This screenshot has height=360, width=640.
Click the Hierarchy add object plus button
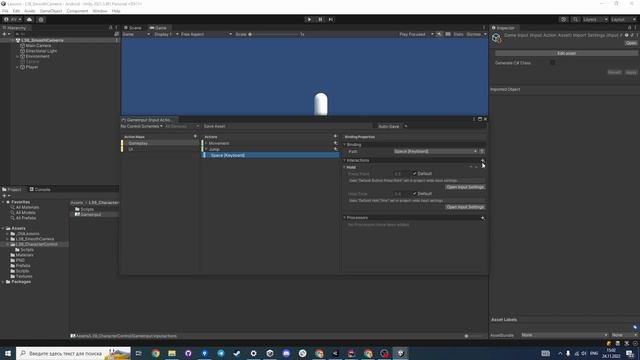[6, 34]
